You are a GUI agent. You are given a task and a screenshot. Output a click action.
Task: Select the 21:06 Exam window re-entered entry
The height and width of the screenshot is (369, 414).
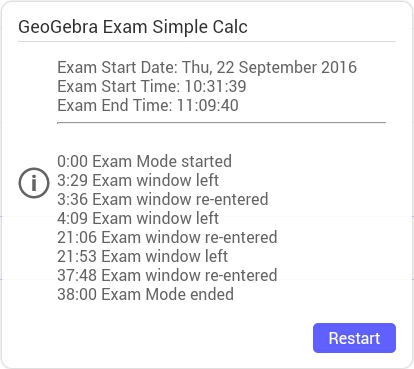tap(167, 237)
